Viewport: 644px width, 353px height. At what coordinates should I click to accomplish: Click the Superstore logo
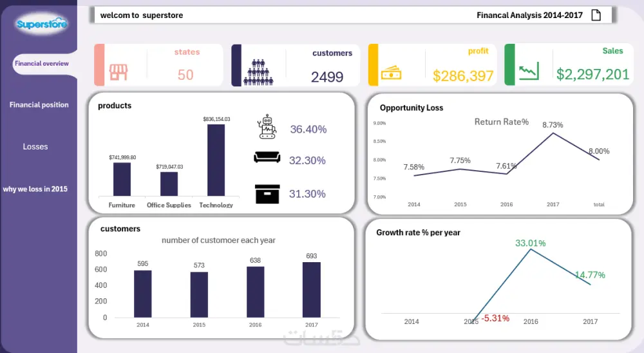click(41, 24)
